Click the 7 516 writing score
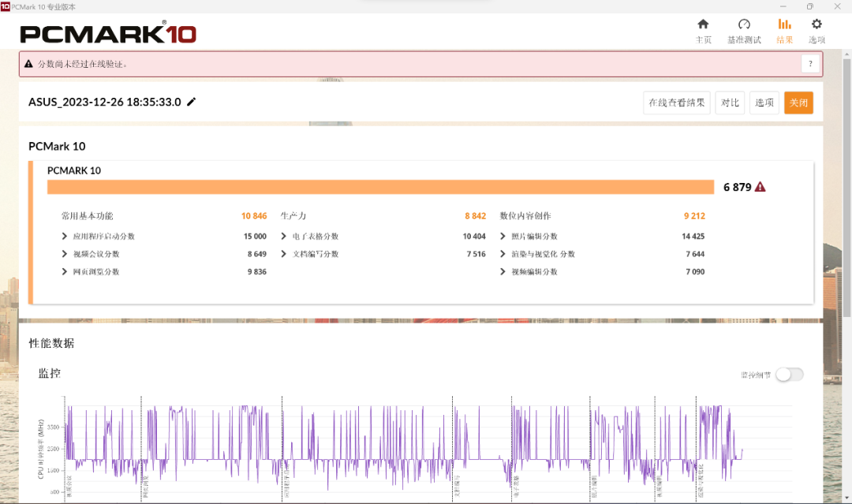The width and height of the screenshot is (852, 504). (476, 254)
